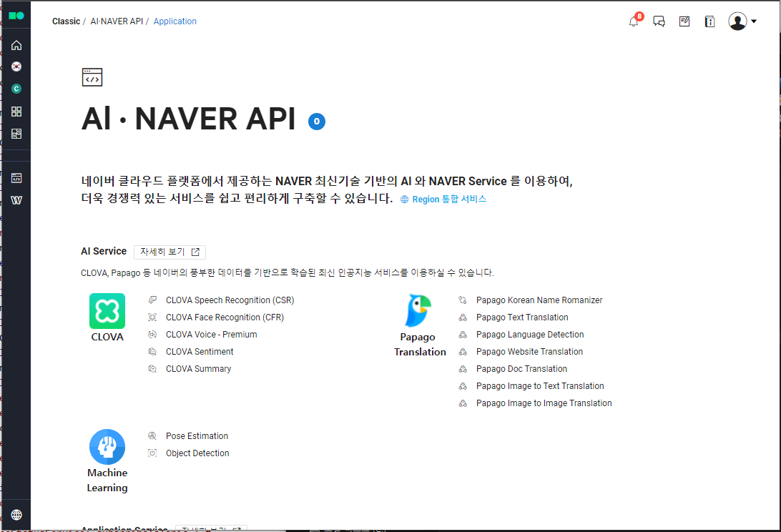Open notifications bell with 8 alerts
This screenshot has width=781, height=532.
coord(634,21)
